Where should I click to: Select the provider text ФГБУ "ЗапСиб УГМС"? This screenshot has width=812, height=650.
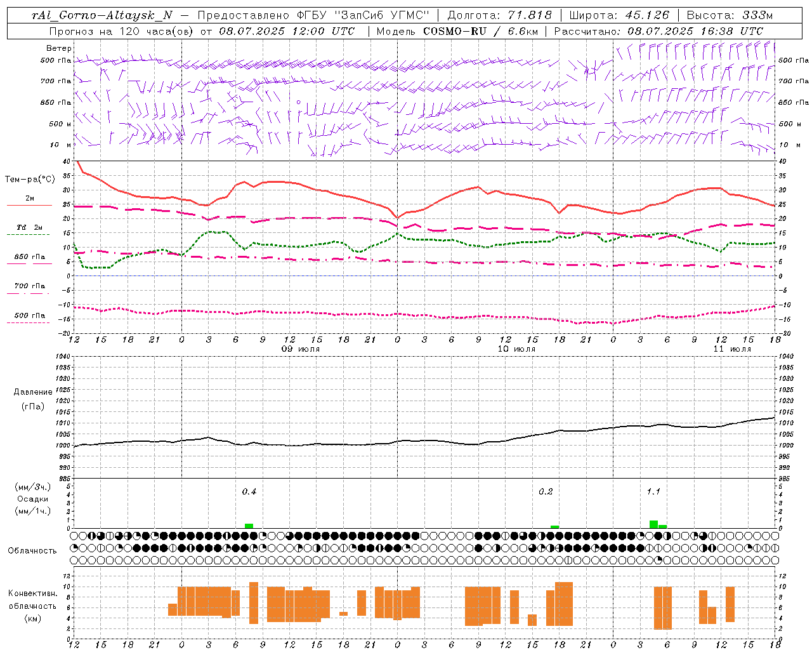(x=363, y=15)
